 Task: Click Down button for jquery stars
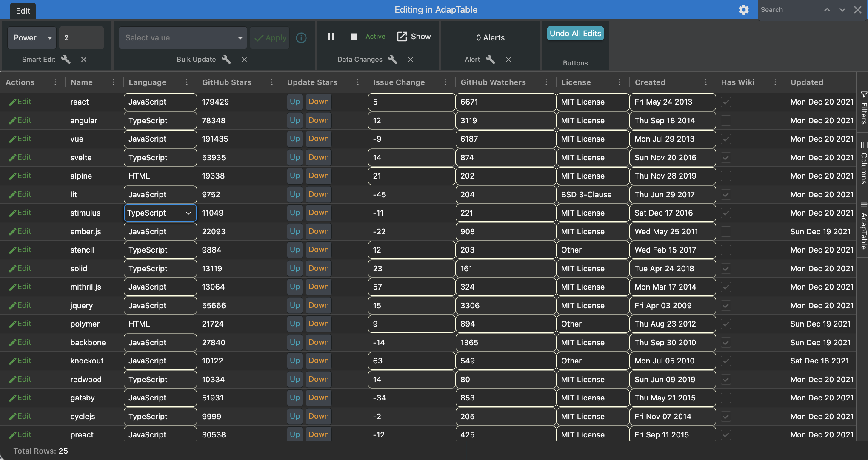point(319,305)
